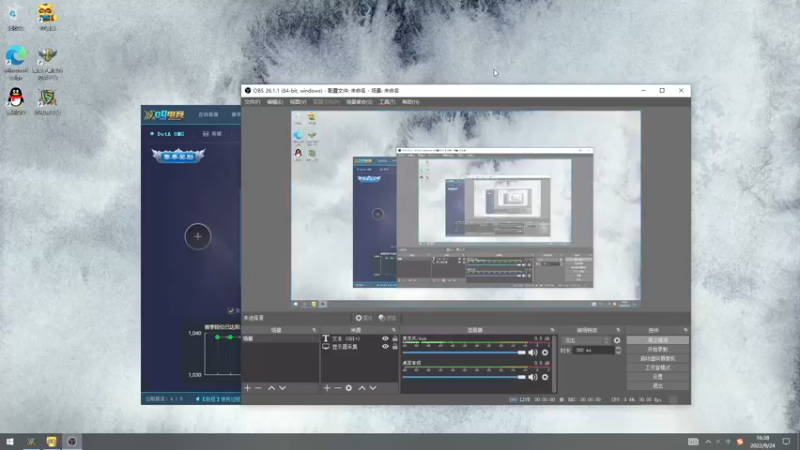
Task: Open OBS View menu
Action: click(298, 102)
